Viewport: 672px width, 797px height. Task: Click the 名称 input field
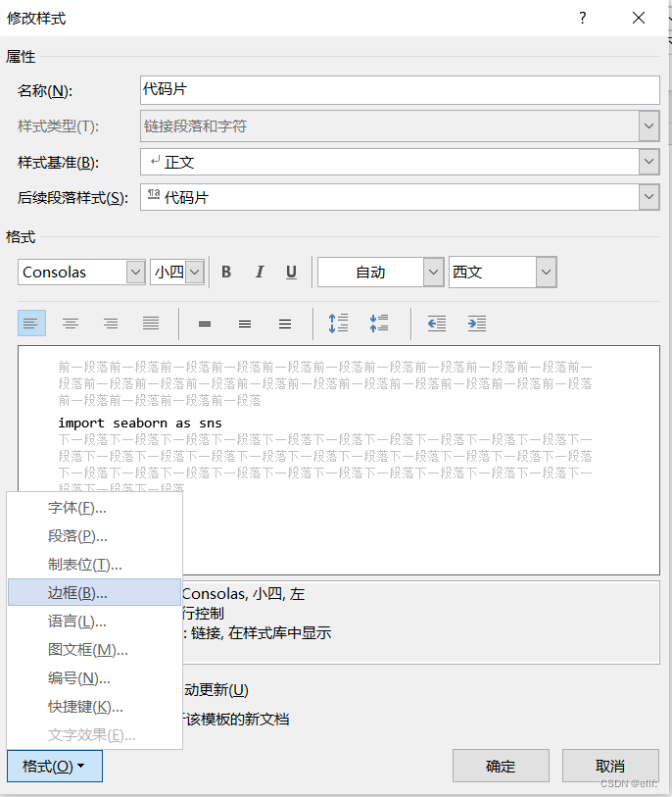(x=400, y=90)
